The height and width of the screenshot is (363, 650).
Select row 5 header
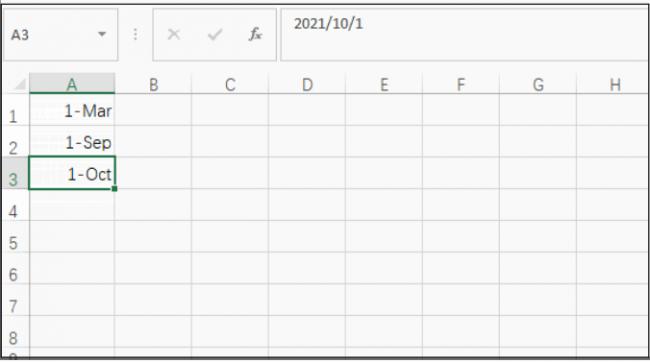[x=15, y=236]
